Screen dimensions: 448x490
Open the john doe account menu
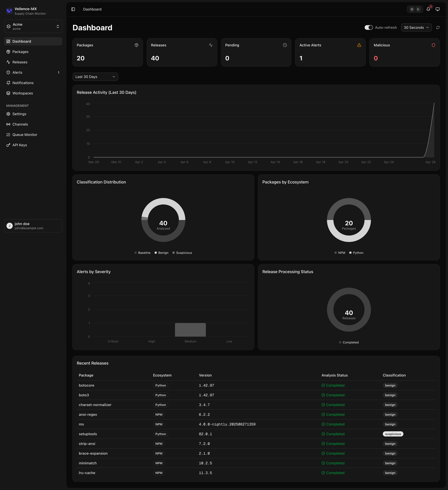coord(33,226)
